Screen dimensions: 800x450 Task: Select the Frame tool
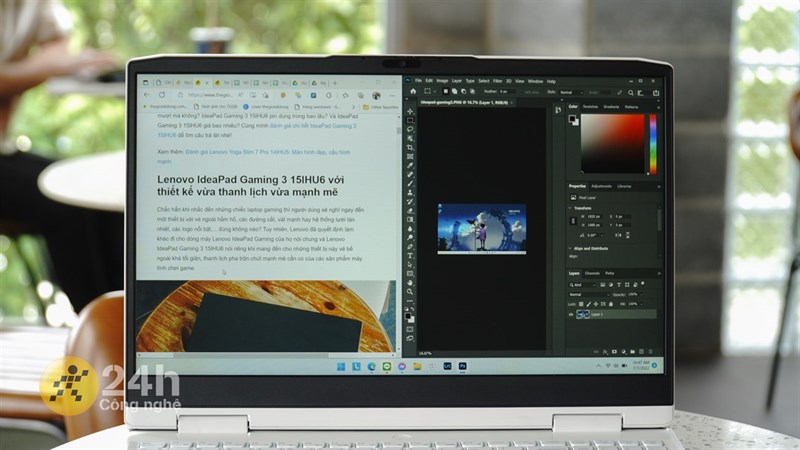pos(410,157)
